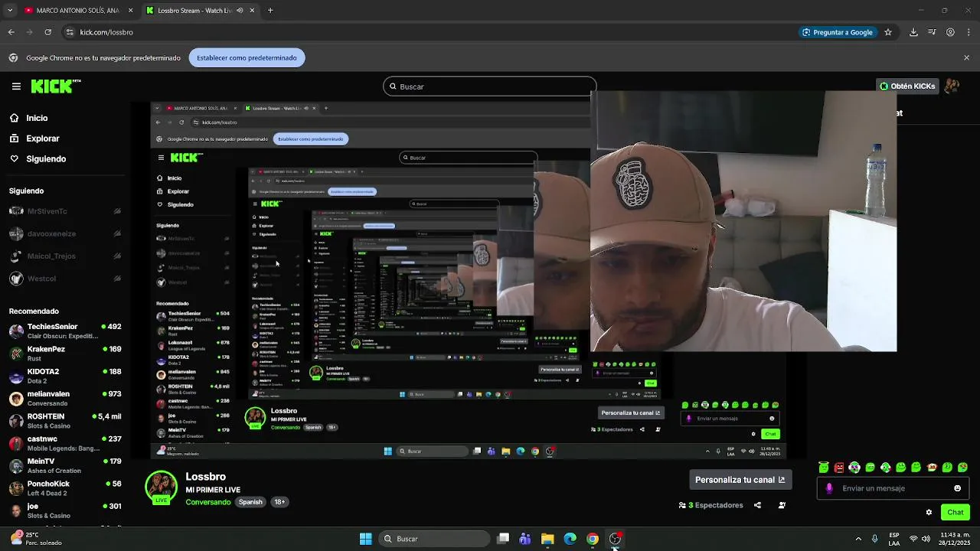The height and width of the screenshot is (551, 980).
Task: Open Microsoft Edge from taskbar
Action: point(570,539)
